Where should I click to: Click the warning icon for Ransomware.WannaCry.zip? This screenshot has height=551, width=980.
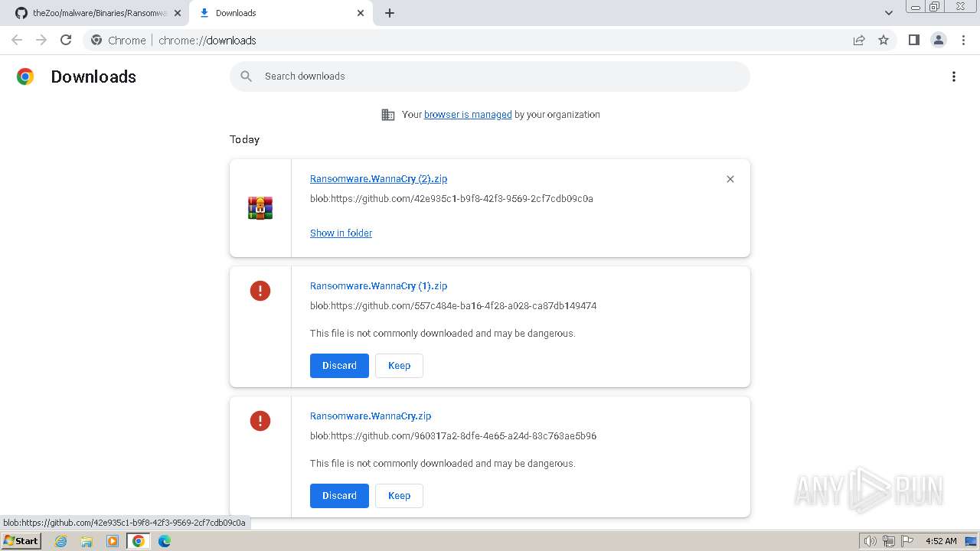click(x=260, y=421)
